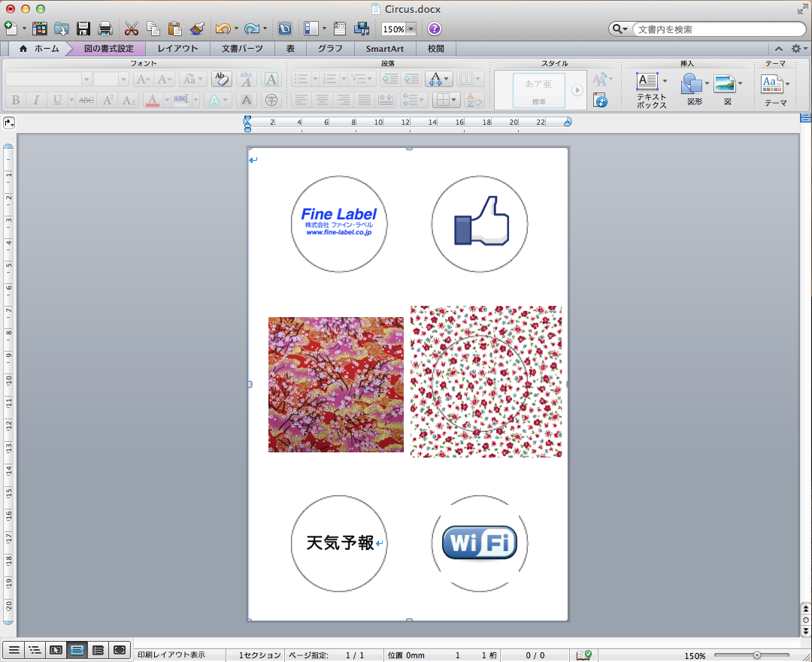Collapse the ribbon with the chevron

pos(779,49)
